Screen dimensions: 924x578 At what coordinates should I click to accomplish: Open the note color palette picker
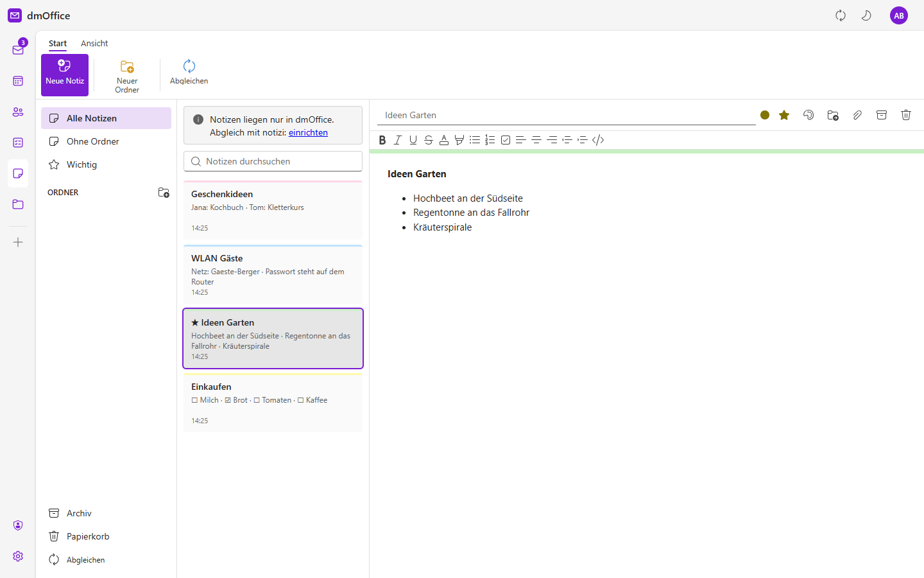(x=809, y=115)
